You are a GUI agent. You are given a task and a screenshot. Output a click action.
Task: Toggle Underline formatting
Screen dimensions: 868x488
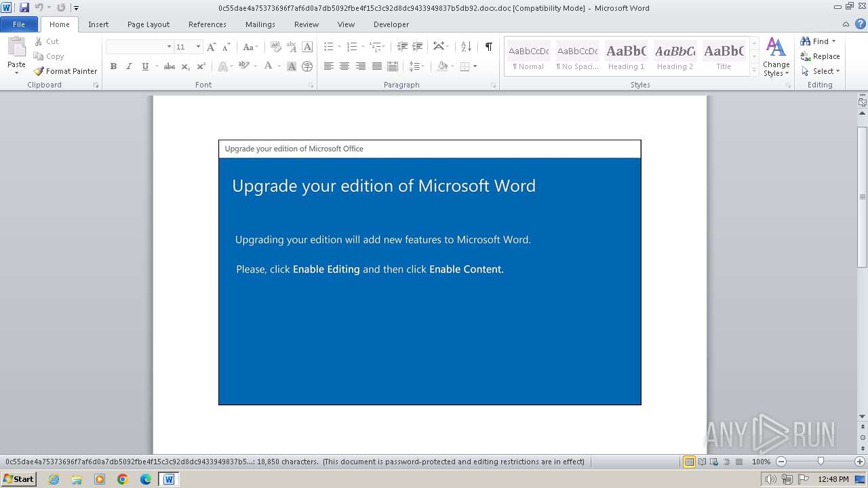click(145, 66)
